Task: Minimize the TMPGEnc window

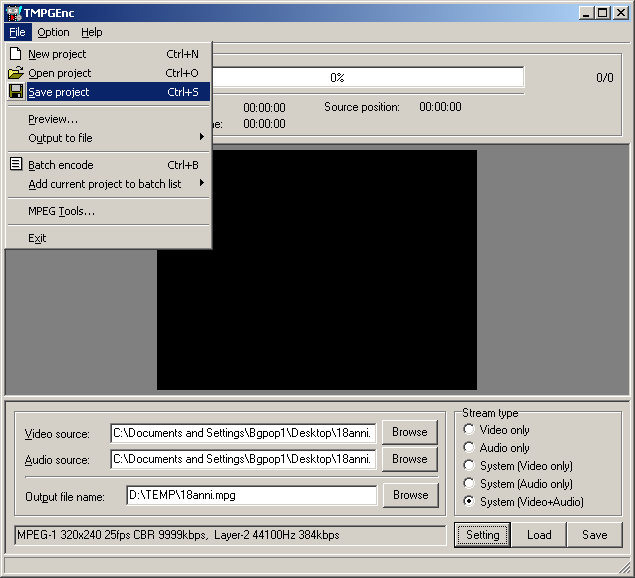Action: 586,13
